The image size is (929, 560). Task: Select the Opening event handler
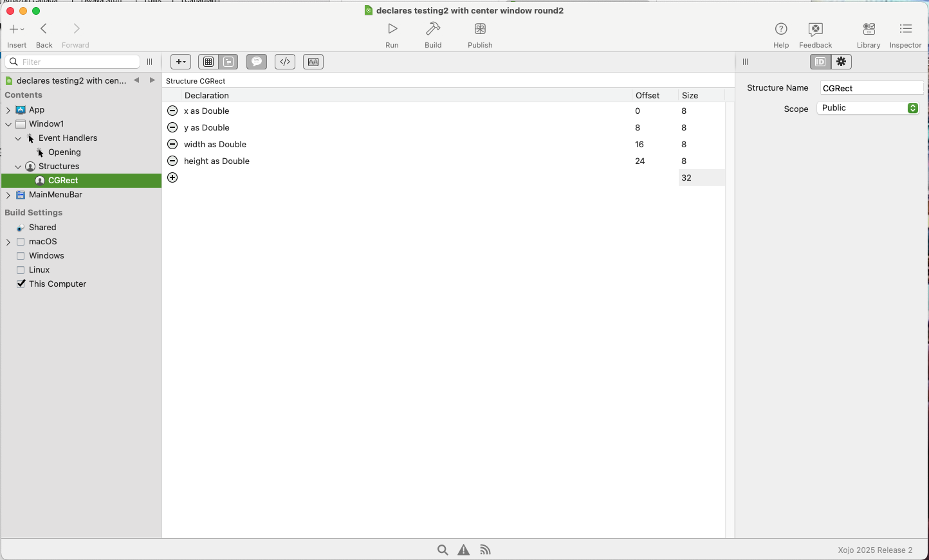(x=64, y=152)
